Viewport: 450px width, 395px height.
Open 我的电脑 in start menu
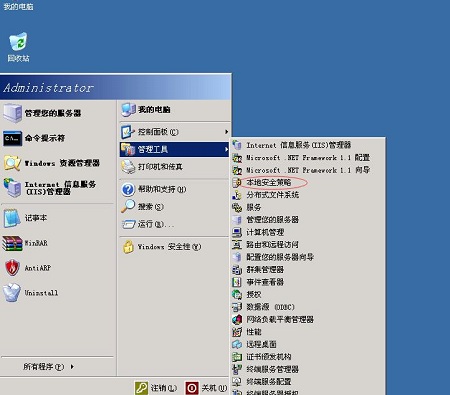(146, 110)
